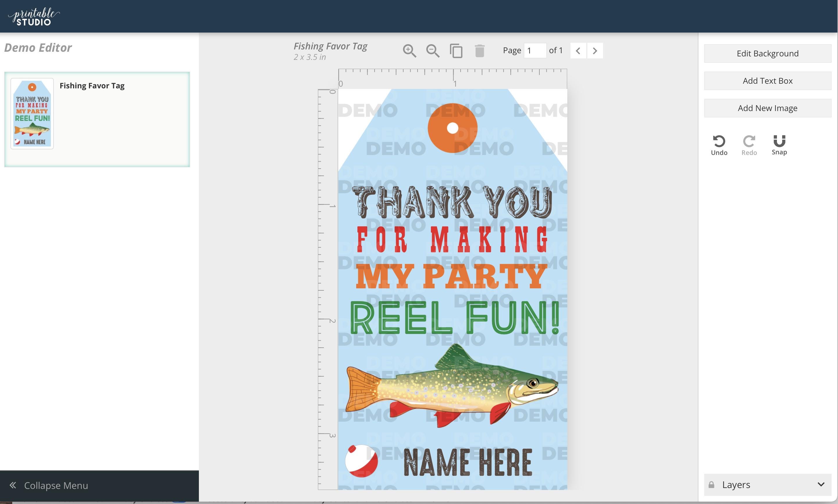The image size is (838, 504).
Task: Select the orange hole circle on tag
Action: click(452, 128)
